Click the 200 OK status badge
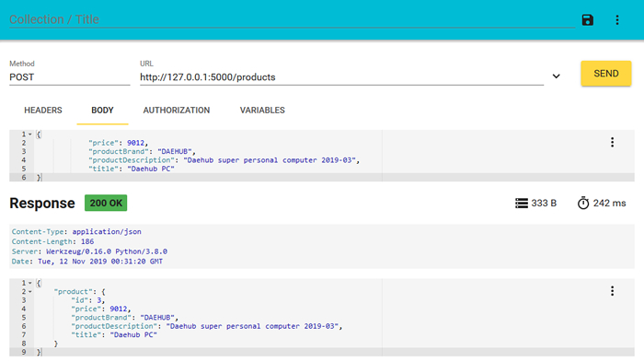 [x=106, y=203]
